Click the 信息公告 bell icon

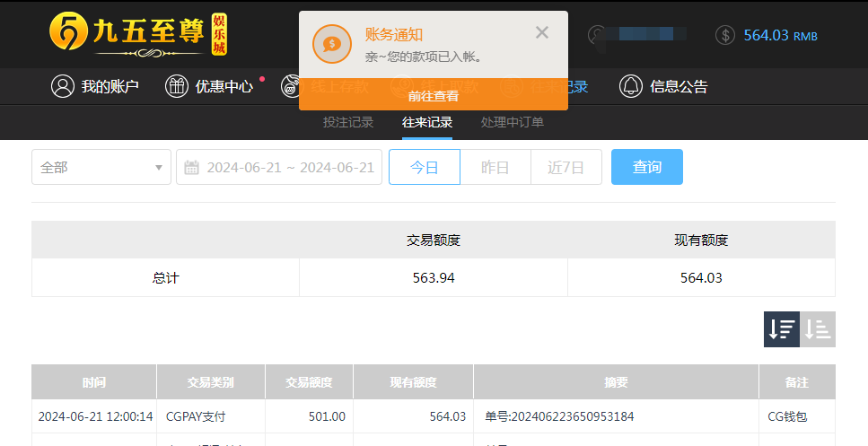(631, 87)
